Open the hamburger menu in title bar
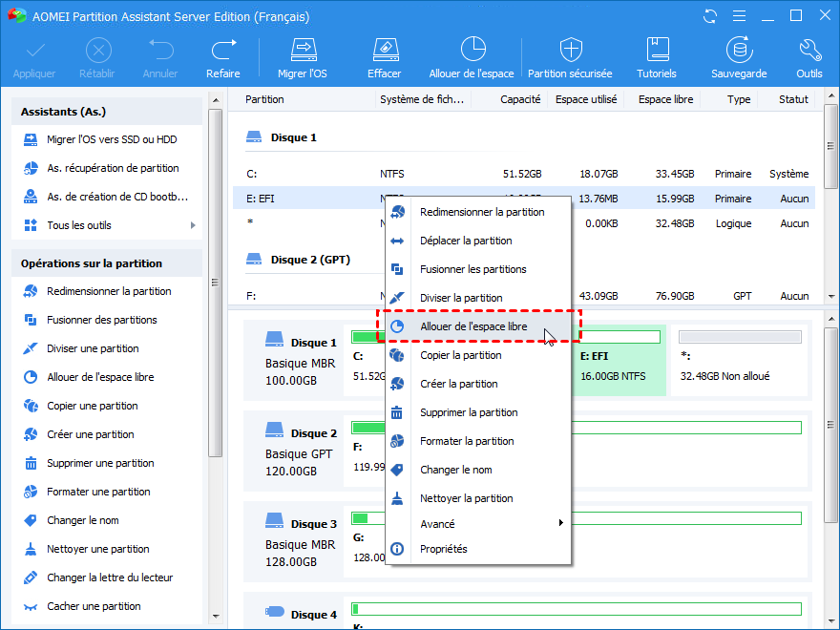Image resolution: width=840 pixels, height=630 pixels. coord(739,16)
